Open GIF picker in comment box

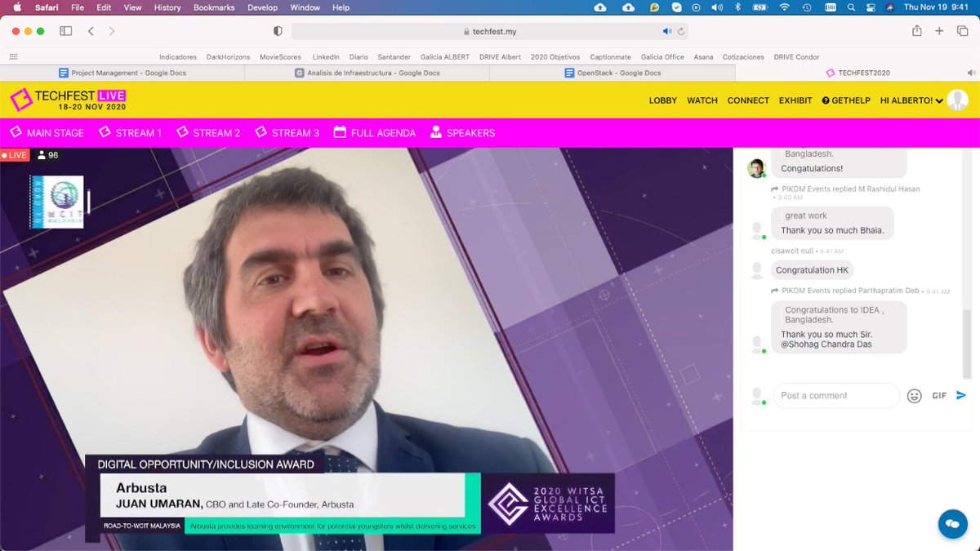(x=939, y=396)
